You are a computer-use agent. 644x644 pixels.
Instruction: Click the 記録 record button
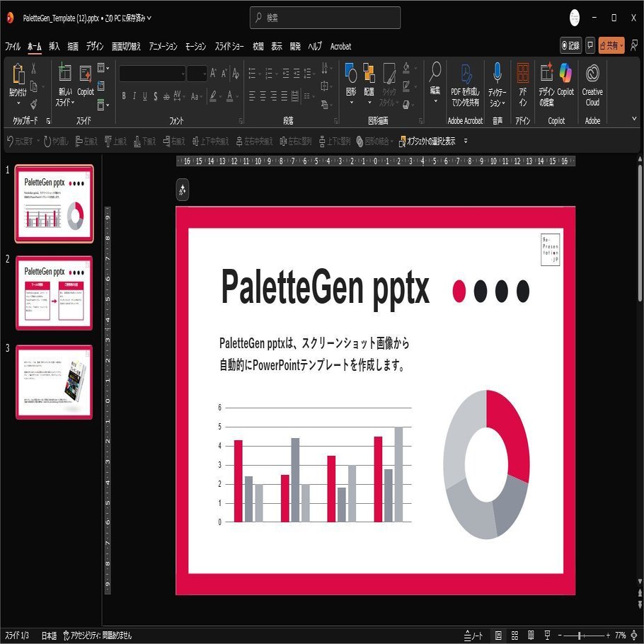571,45
